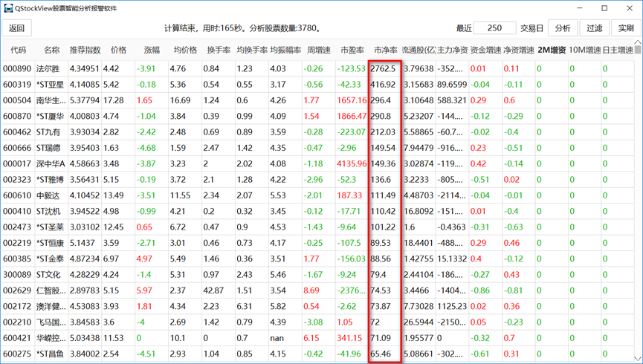
Task: Sort by 净资增速 column header
Action: pos(519,50)
